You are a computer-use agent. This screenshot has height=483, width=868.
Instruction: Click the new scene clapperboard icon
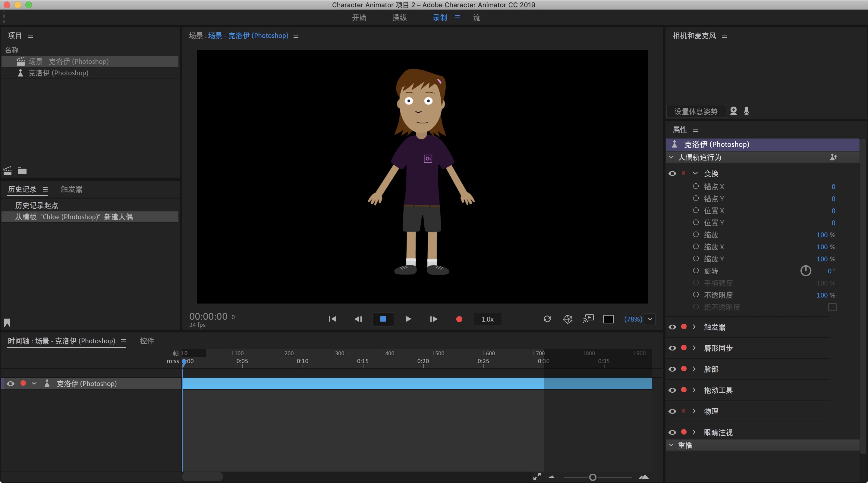coord(8,171)
